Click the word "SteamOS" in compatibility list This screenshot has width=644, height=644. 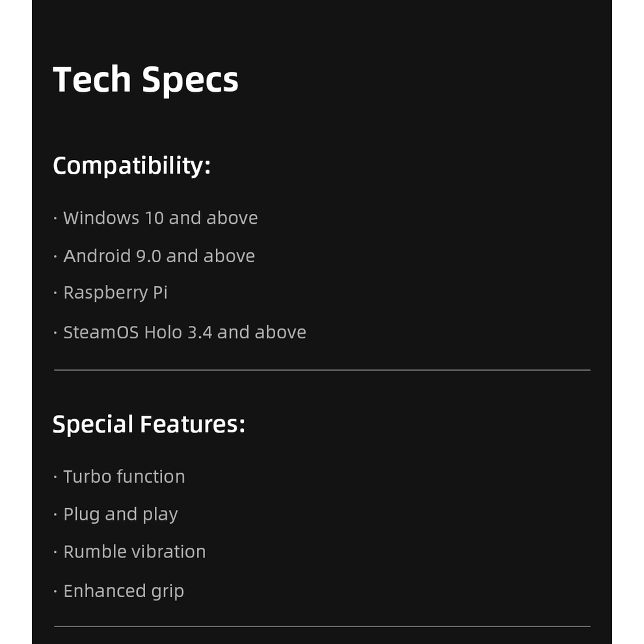pyautogui.click(x=101, y=332)
